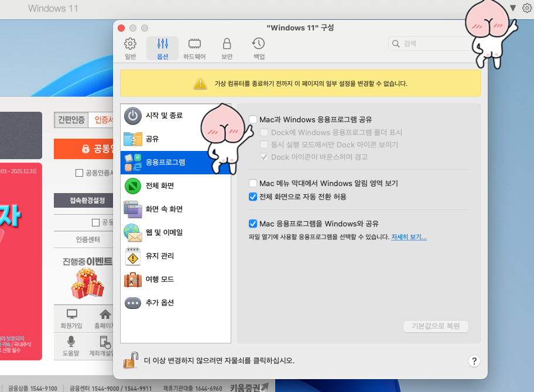Click the yellow warning triangle icon

point(200,83)
